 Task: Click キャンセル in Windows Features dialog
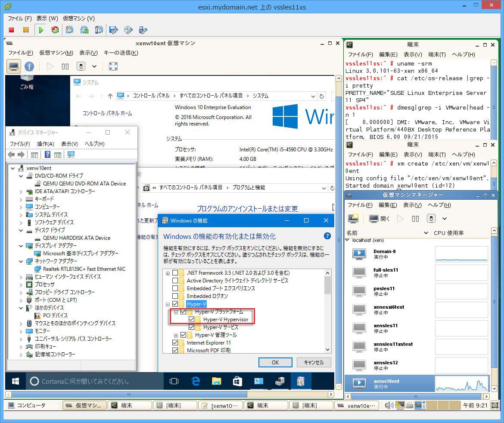click(314, 363)
